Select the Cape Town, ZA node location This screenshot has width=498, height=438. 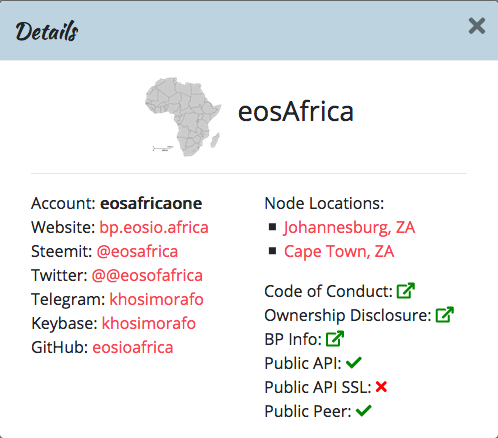tap(339, 252)
